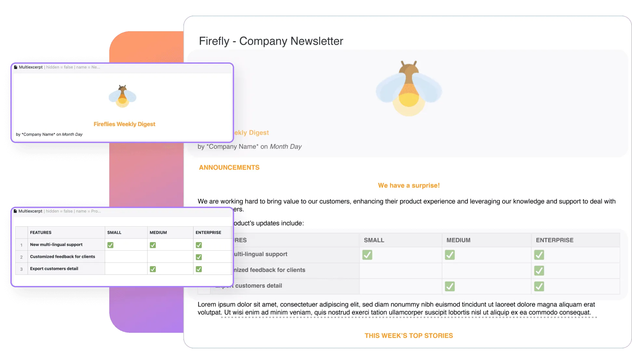Image resolution: width=632 pixels, height=364 pixels.
Task: Click Medium checkmark for customers detail on newsletter page
Action: (x=450, y=286)
